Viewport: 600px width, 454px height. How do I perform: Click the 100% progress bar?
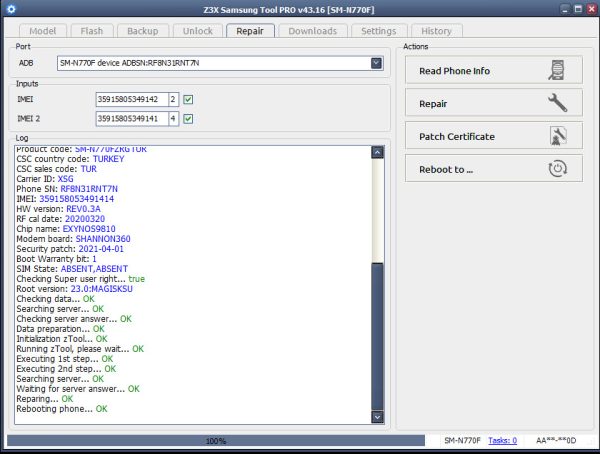(x=216, y=441)
